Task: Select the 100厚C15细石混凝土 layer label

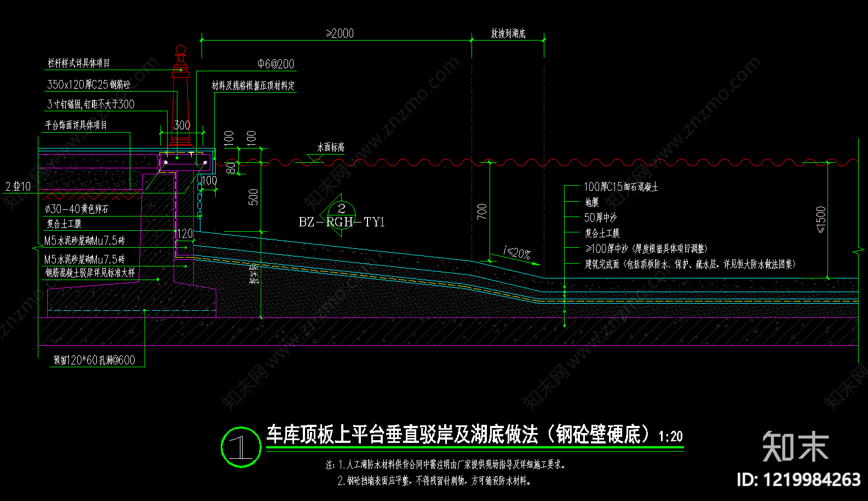Action: (620, 187)
